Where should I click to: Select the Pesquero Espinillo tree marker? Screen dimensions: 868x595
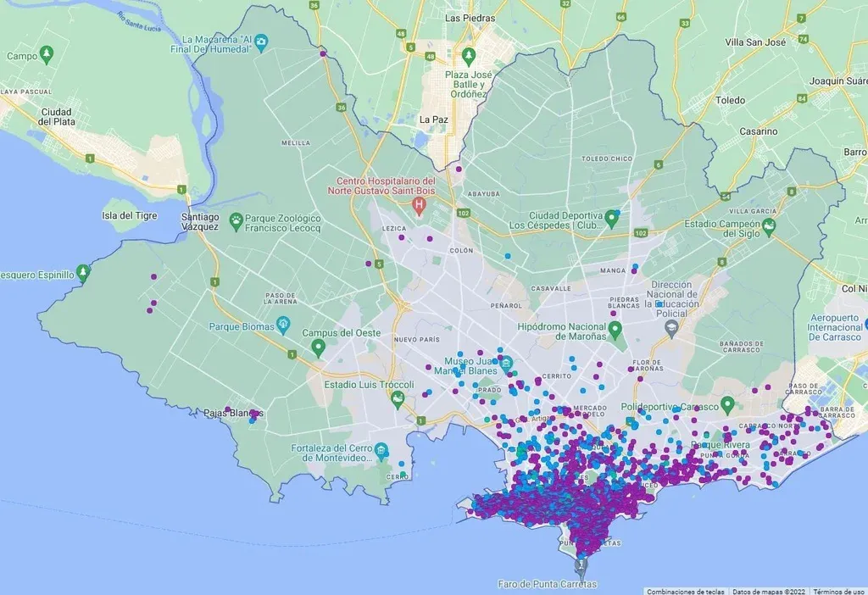click(83, 273)
